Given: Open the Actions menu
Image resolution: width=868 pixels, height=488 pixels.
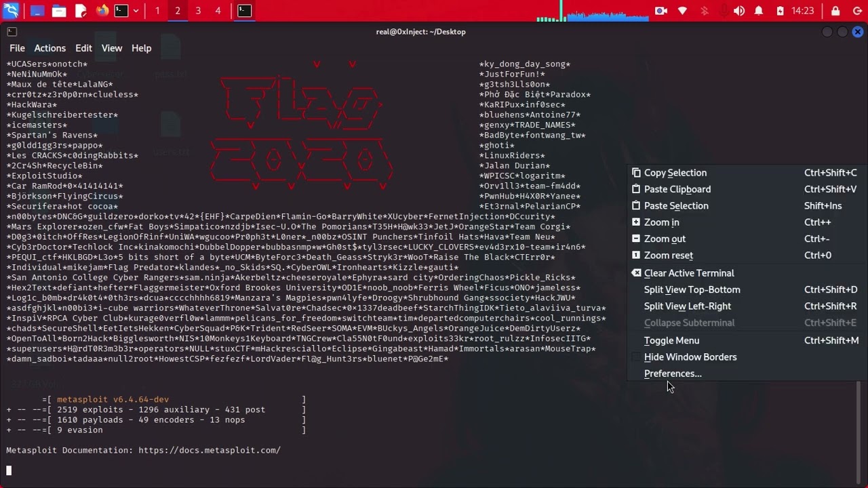Looking at the screenshot, I should point(50,48).
